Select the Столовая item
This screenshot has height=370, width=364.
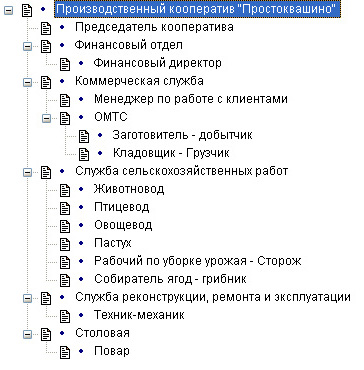point(102,333)
